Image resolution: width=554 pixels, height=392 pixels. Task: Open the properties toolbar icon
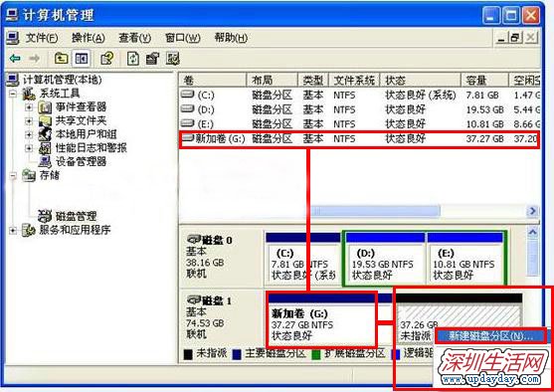(152, 59)
